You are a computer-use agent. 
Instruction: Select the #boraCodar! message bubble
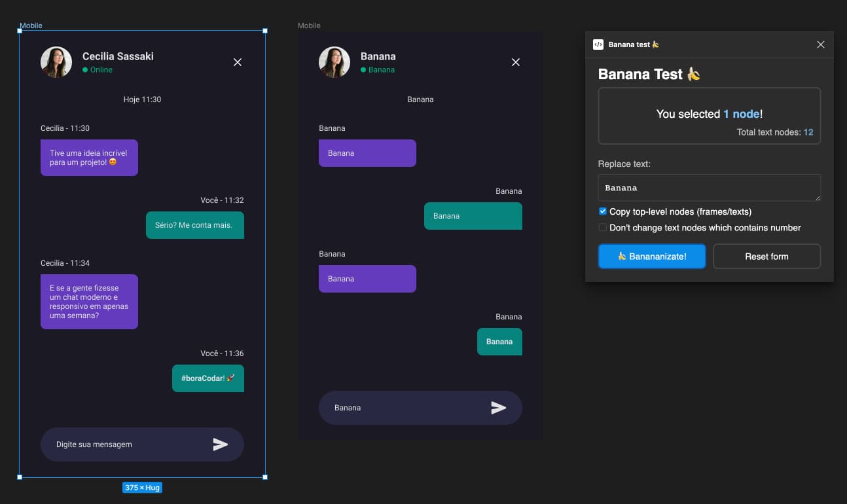[x=208, y=378]
